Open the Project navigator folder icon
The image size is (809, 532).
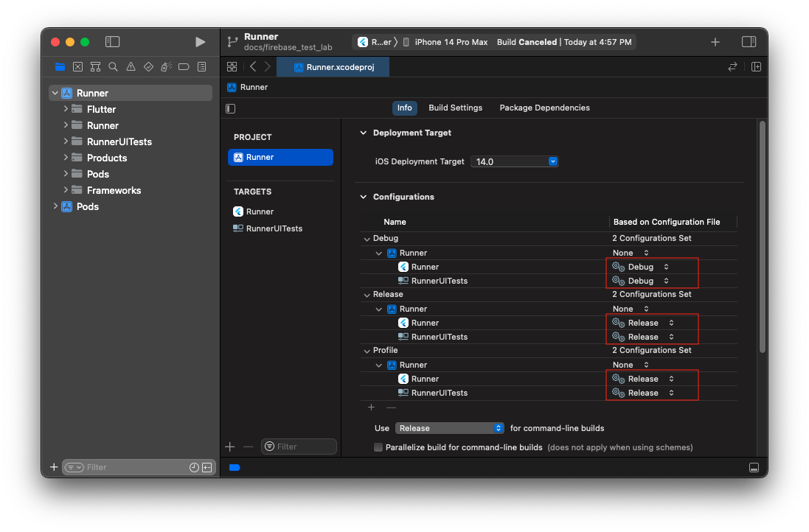[60, 67]
